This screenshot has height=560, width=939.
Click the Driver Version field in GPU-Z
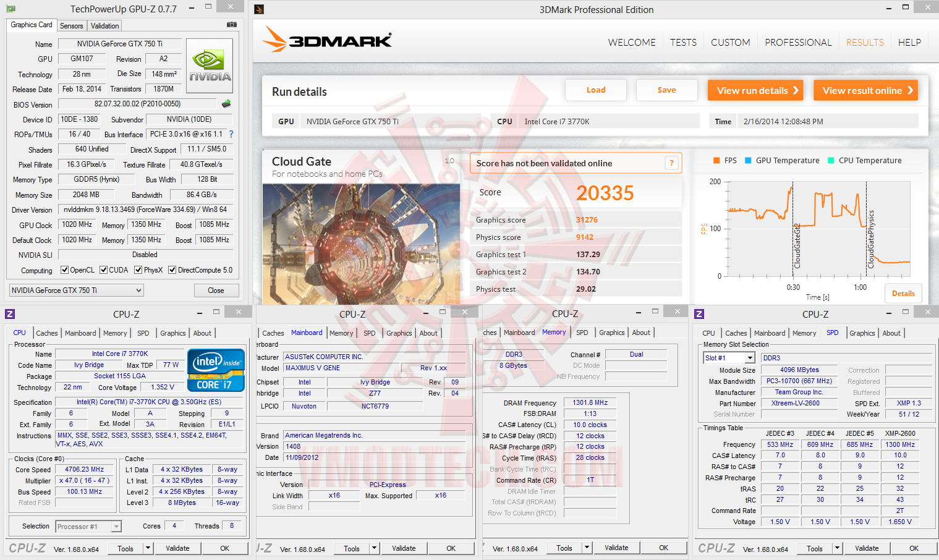coord(145,210)
